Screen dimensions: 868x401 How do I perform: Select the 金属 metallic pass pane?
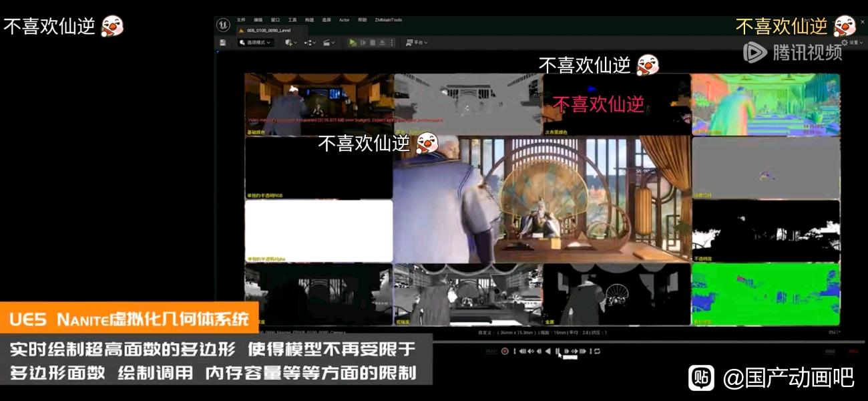(617, 294)
